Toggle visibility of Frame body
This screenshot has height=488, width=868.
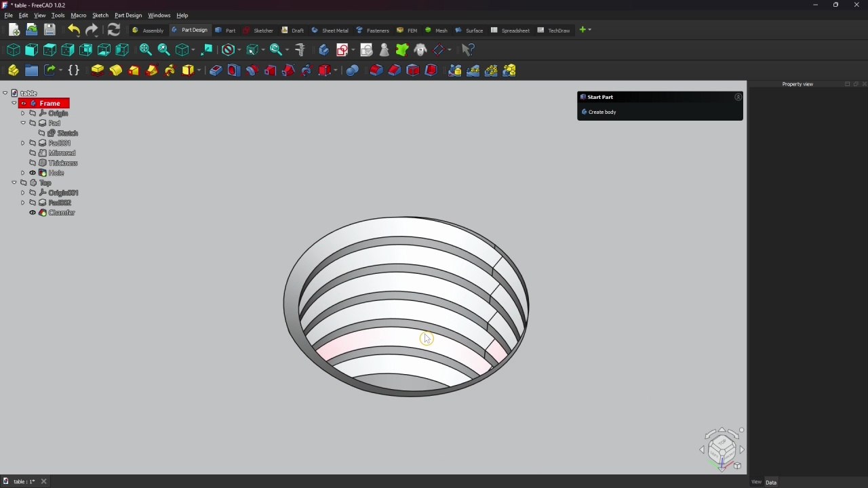pos(24,103)
